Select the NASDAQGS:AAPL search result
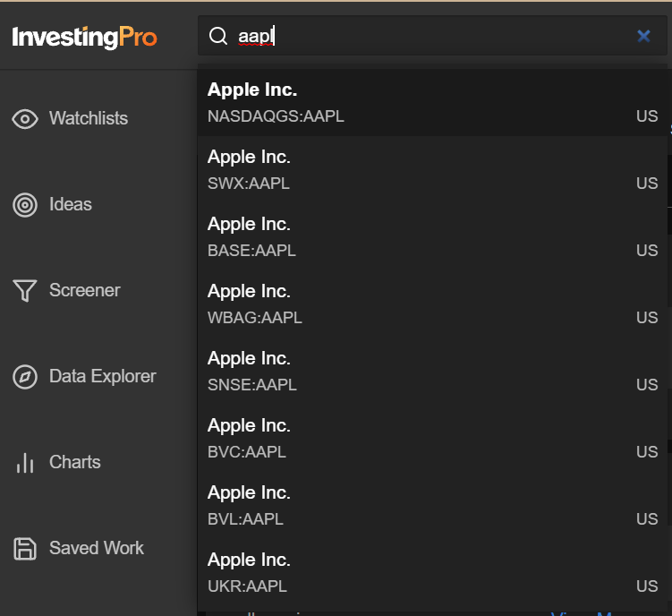 click(x=432, y=103)
